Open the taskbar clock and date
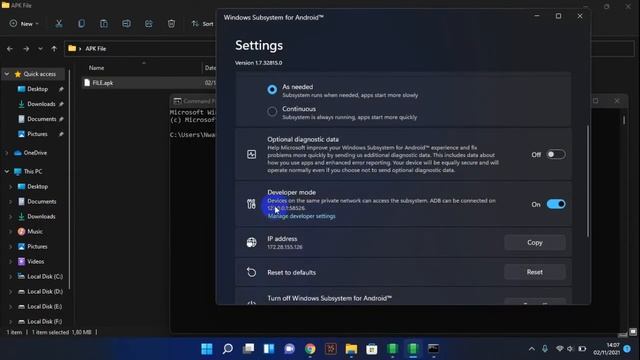Image resolution: width=640 pixels, height=360 pixels. point(607,349)
